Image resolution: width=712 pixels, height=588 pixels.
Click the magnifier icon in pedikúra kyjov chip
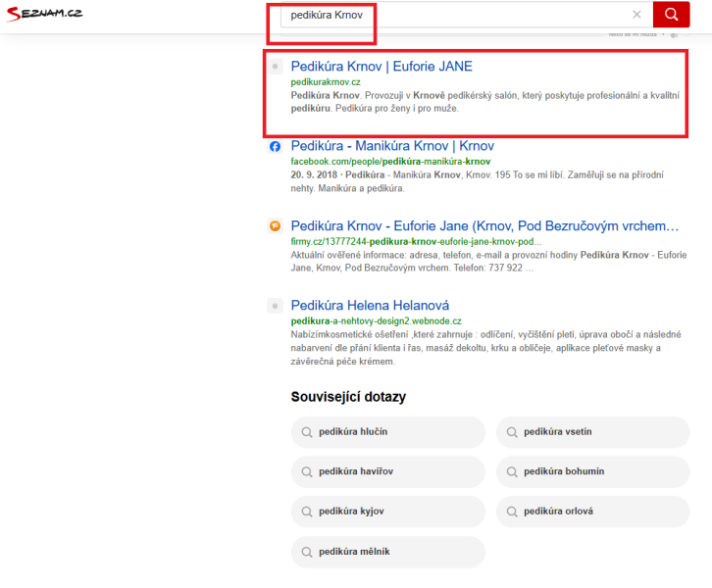tap(307, 512)
